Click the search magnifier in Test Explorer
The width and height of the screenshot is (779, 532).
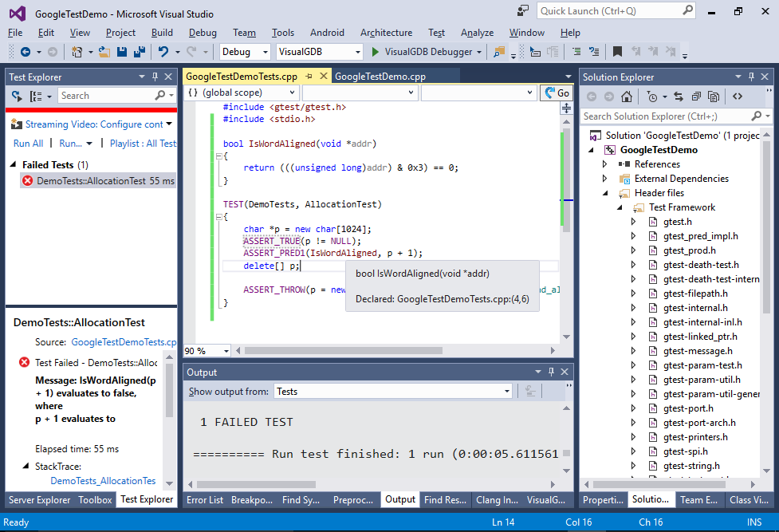160,96
